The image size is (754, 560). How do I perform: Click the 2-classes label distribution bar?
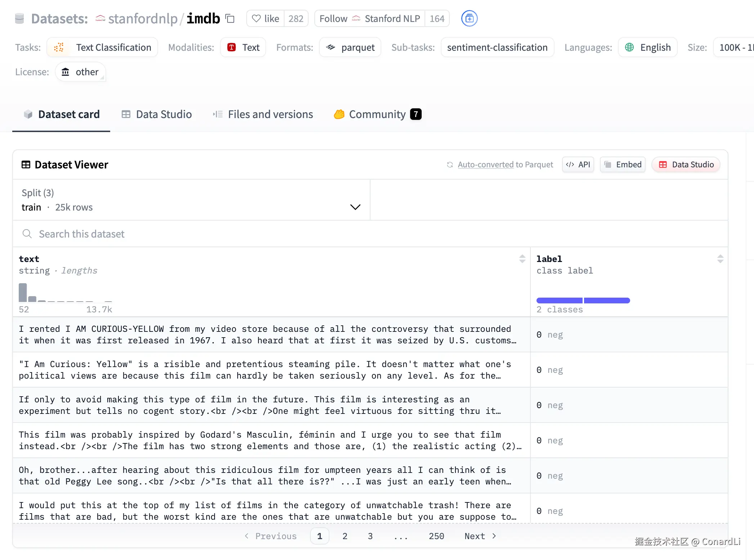[x=583, y=300]
